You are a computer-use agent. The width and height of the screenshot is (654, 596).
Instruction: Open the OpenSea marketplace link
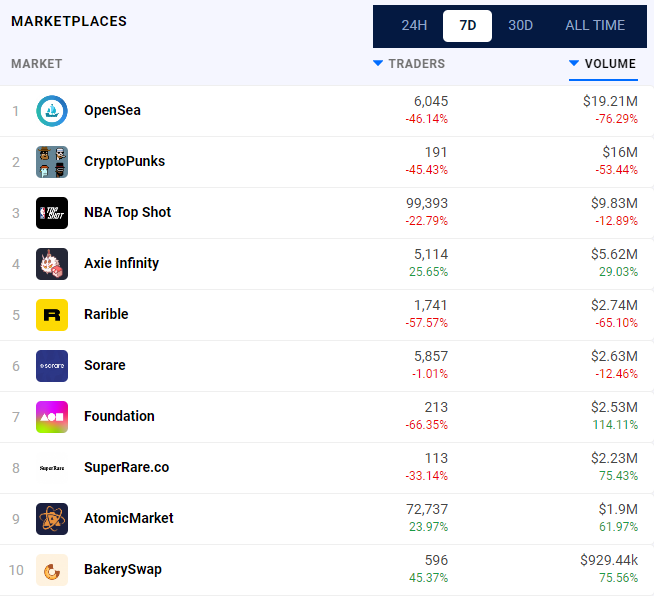pyautogui.click(x=112, y=111)
